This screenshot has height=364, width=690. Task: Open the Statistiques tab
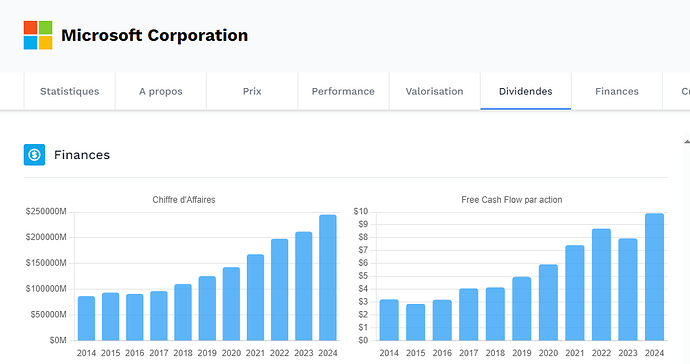pos(70,91)
